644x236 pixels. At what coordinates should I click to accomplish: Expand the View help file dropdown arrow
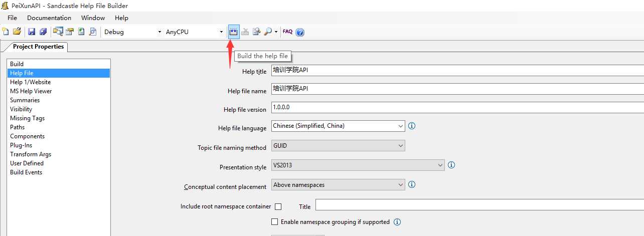pos(276,32)
